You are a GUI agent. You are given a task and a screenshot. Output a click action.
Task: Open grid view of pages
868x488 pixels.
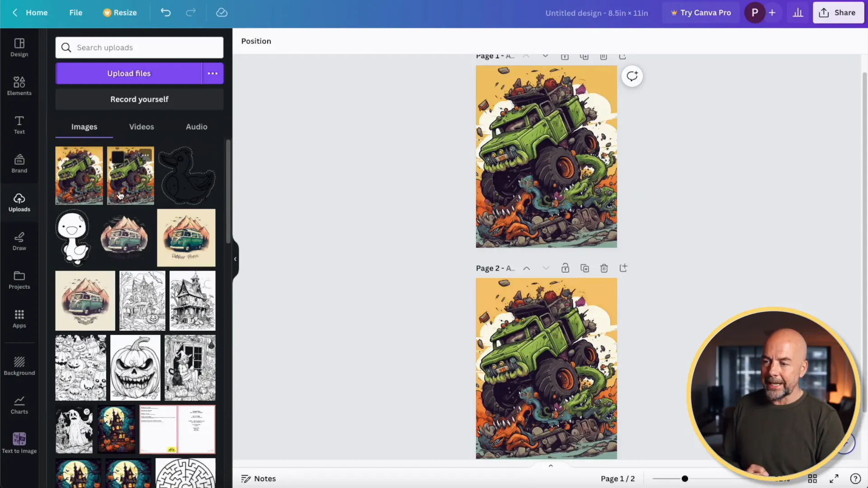click(812, 479)
